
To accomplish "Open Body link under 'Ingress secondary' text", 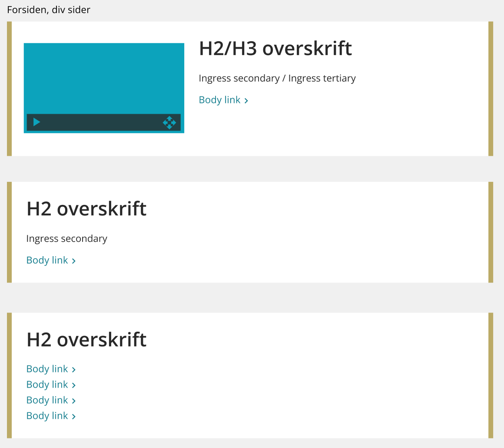I will 47,260.
